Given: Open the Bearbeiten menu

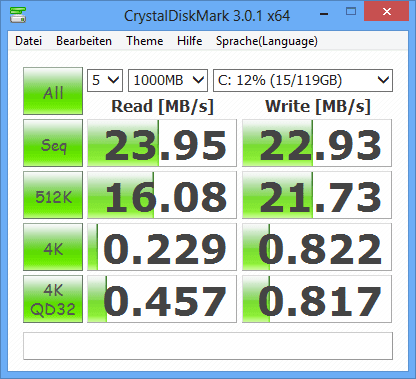Looking at the screenshot, I should click(84, 41).
